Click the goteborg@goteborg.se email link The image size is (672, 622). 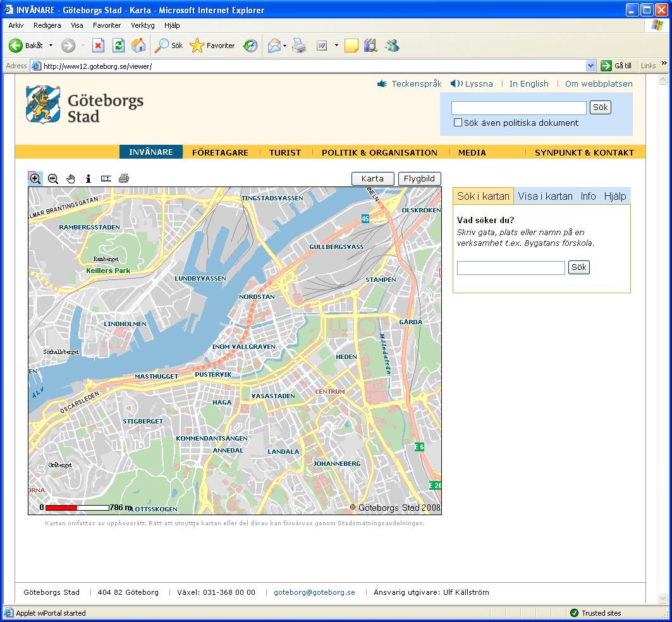(314, 592)
